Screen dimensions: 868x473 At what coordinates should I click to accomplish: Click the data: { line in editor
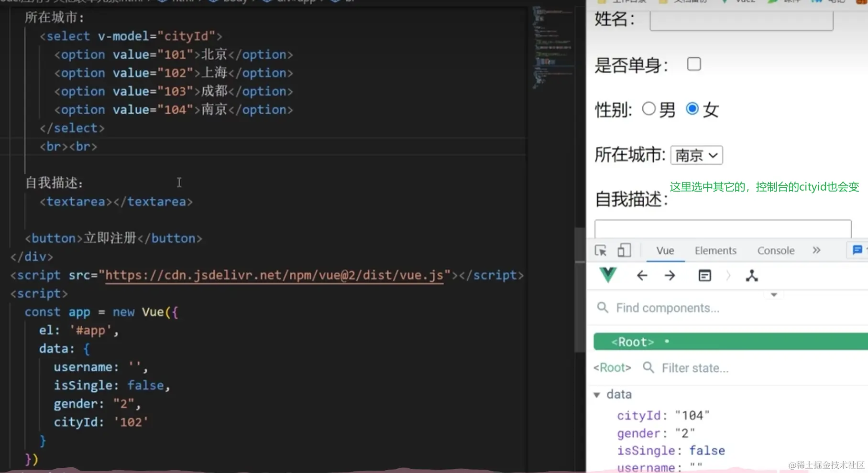click(x=64, y=349)
